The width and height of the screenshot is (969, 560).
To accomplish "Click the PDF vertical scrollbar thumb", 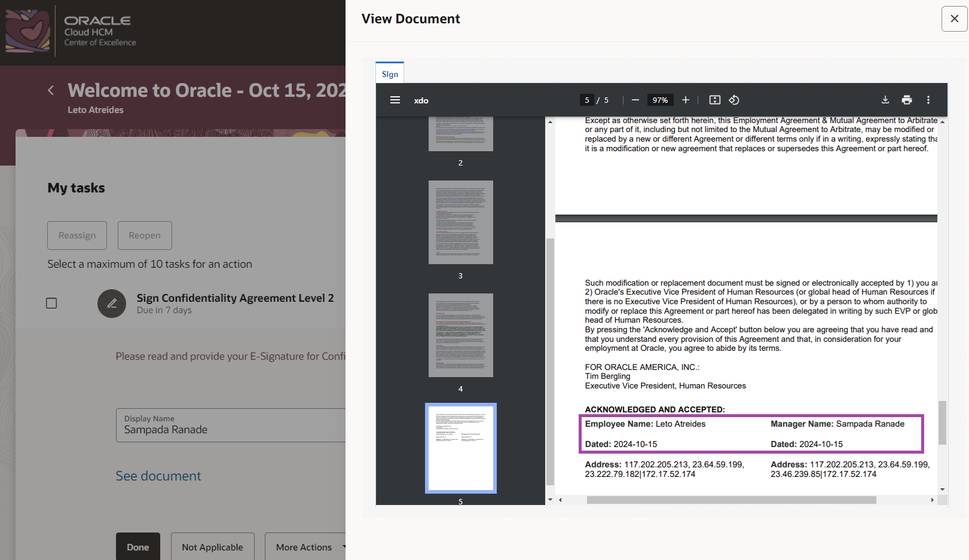I will click(942, 423).
